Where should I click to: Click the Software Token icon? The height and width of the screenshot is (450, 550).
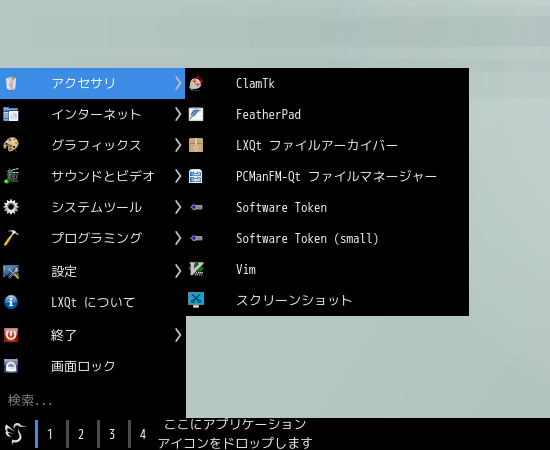(x=196, y=207)
